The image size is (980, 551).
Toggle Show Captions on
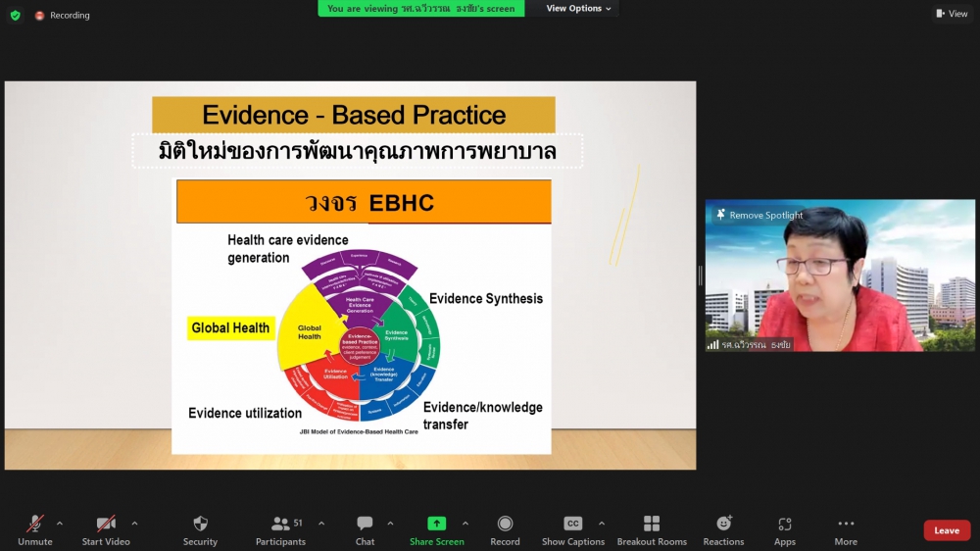tap(573, 525)
